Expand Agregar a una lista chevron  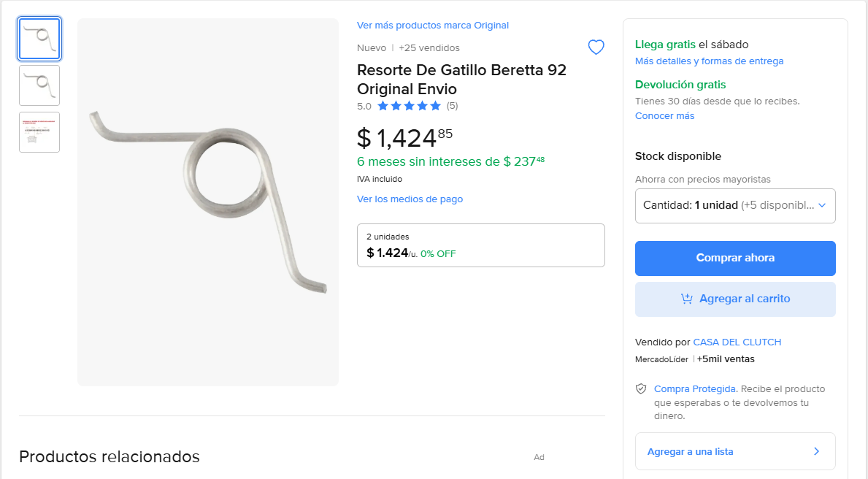coord(816,451)
